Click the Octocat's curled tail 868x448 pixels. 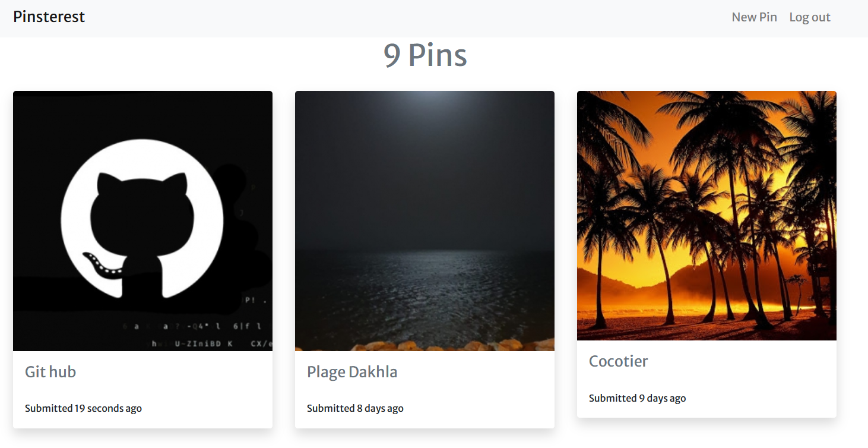point(98,263)
